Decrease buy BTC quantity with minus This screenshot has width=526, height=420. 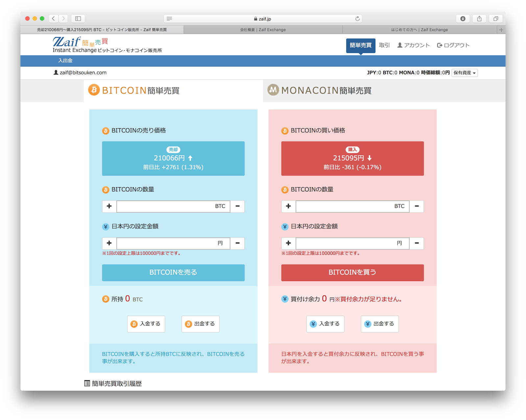click(x=417, y=206)
